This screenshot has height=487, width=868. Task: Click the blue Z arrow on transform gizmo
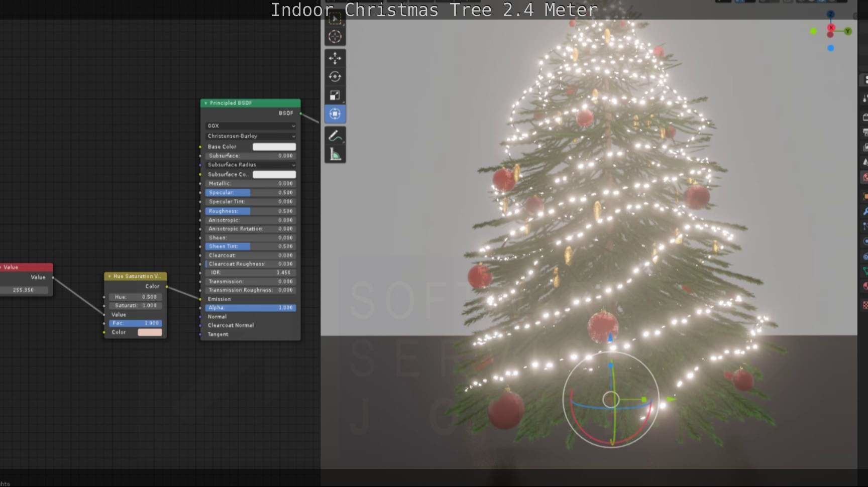[611, 337]
